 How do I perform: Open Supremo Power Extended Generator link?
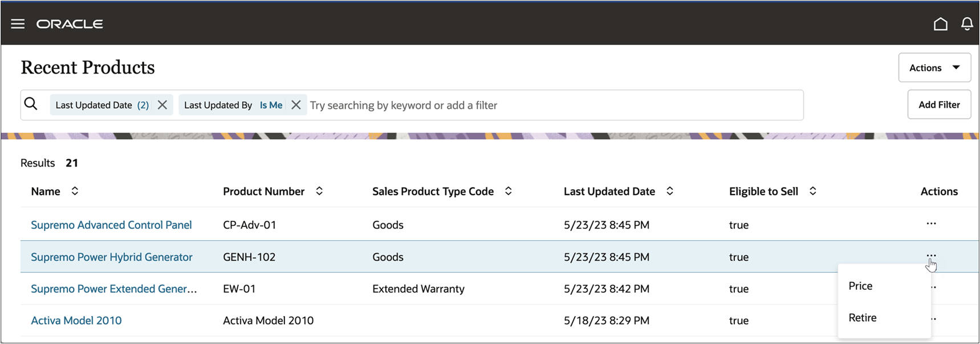(x=113, y=289)
